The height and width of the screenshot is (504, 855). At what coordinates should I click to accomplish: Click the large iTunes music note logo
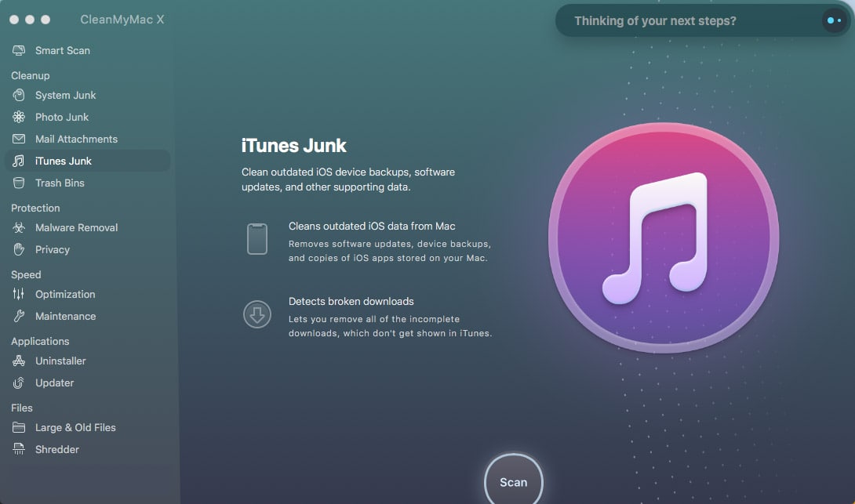pos(664,238)
